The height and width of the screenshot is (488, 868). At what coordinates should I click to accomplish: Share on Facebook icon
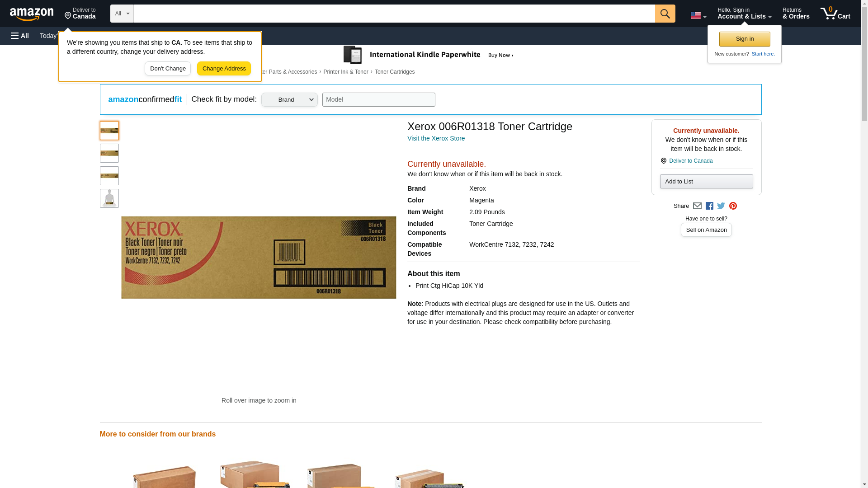[709, 206]
